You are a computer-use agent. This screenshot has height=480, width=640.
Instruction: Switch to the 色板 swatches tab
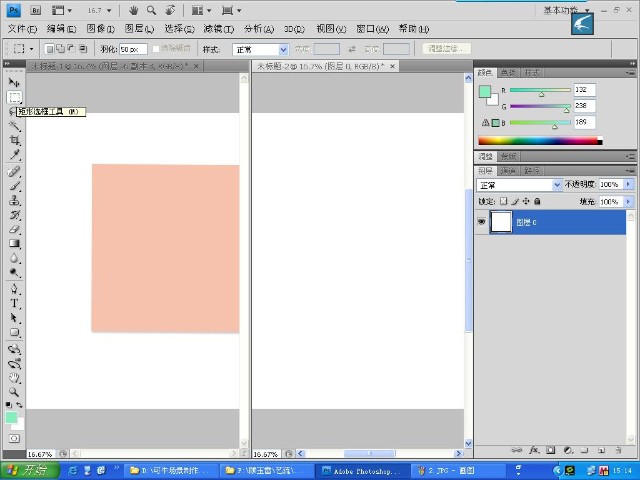pyautogui.click(x=508, y=73)
